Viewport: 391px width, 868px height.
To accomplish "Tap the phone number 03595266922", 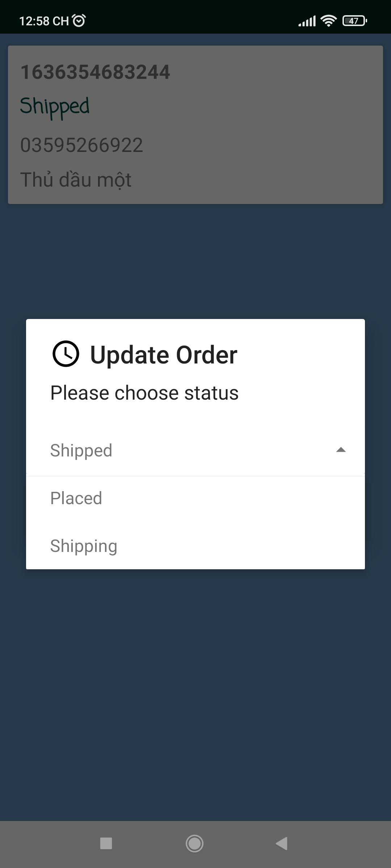I will click(81, 145).
